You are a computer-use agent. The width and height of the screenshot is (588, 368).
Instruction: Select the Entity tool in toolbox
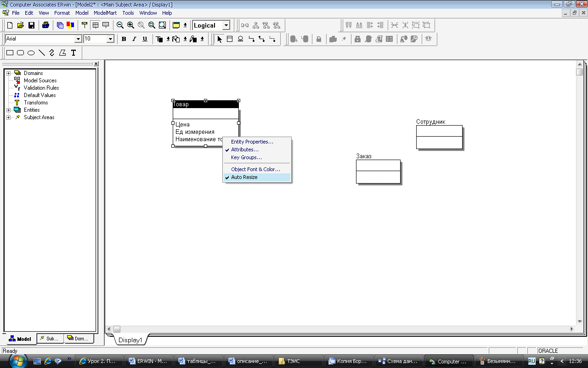coord(230,39)
